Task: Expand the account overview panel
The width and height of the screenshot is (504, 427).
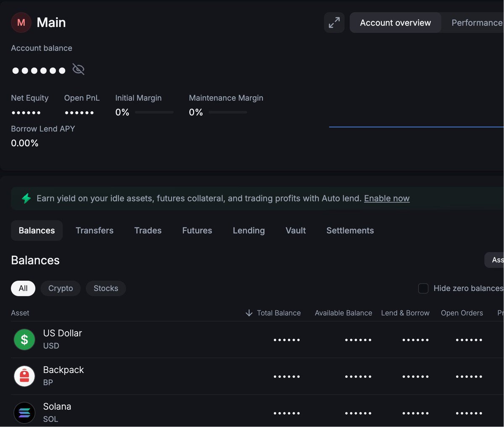Action: [x=334, y=23]
